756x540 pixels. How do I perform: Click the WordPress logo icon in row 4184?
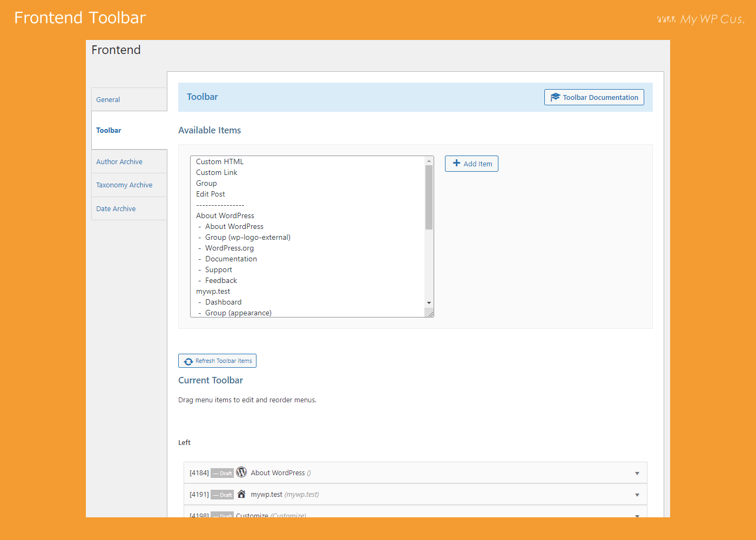[x=241, y=472]
